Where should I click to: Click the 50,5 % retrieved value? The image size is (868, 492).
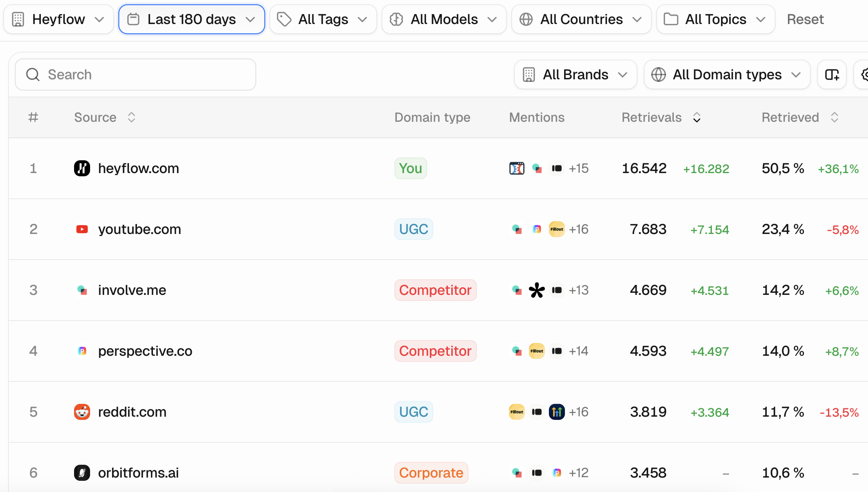(783, 168)
